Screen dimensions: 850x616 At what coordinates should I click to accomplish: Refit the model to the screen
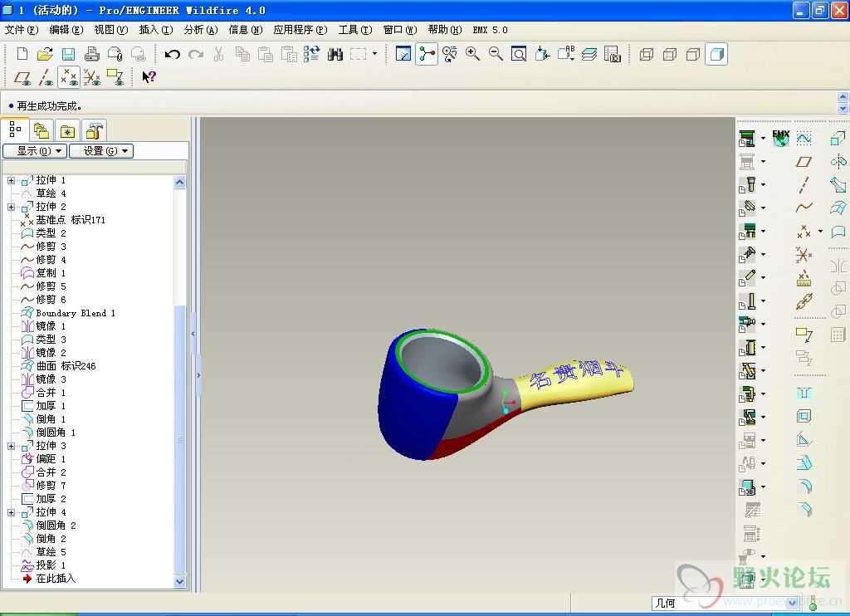pyautogui.click(x=519, y=54)
